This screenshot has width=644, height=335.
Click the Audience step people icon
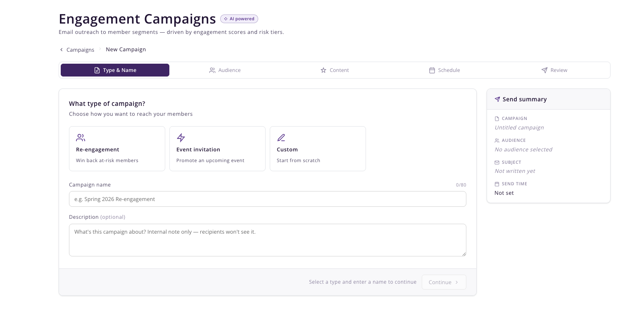click(212, 70)
